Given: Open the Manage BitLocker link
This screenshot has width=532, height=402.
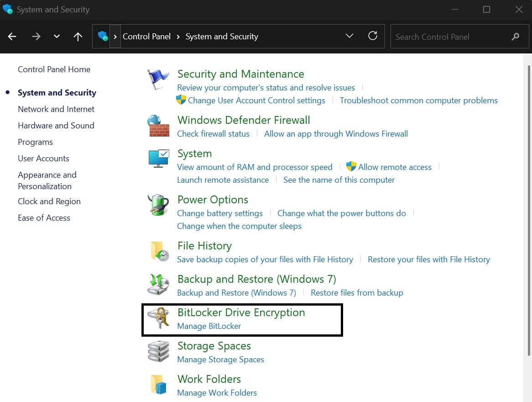Looking at the screenshot, I should coord(209,326).
